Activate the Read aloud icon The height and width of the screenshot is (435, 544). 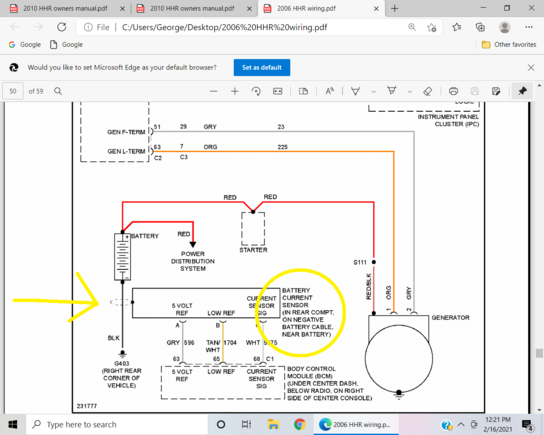[x=330, y=91]
